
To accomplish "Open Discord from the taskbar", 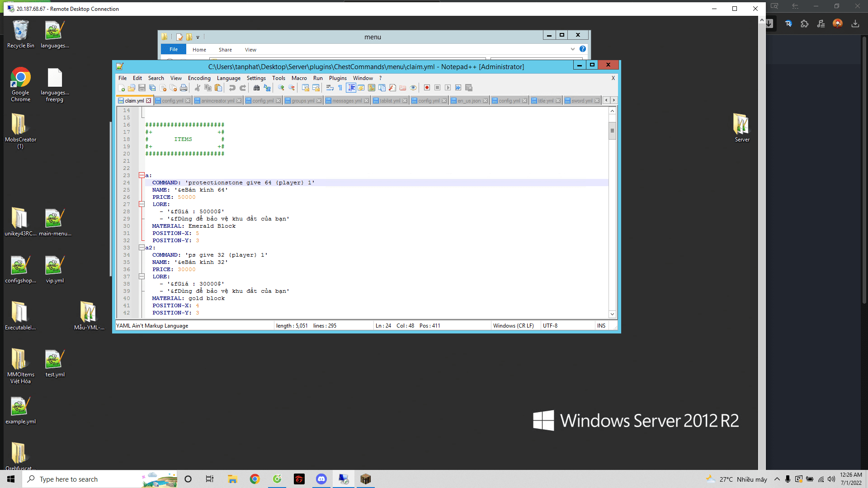I will pyautogui.click(x=321, y=479).
